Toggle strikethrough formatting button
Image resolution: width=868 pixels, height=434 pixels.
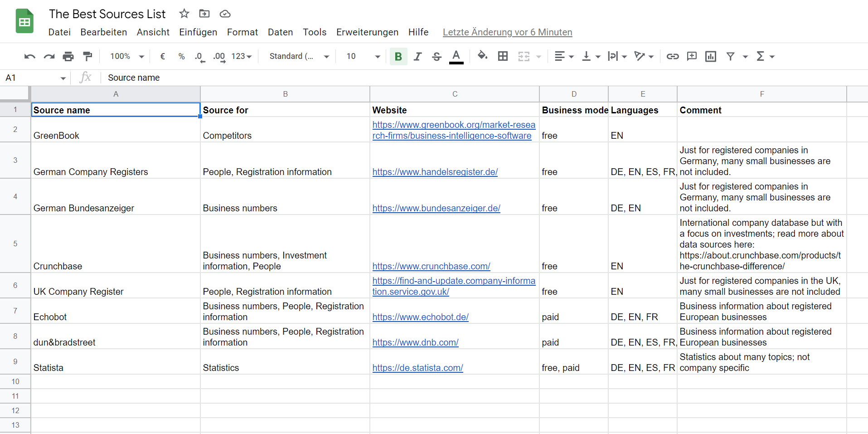pos(436,56)
